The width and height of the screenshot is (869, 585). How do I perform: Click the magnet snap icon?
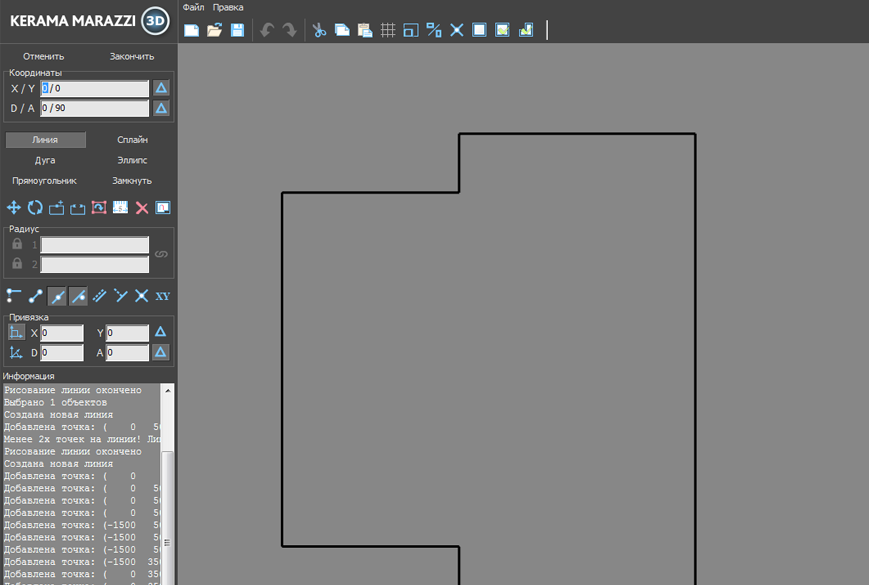coord(163,208)
